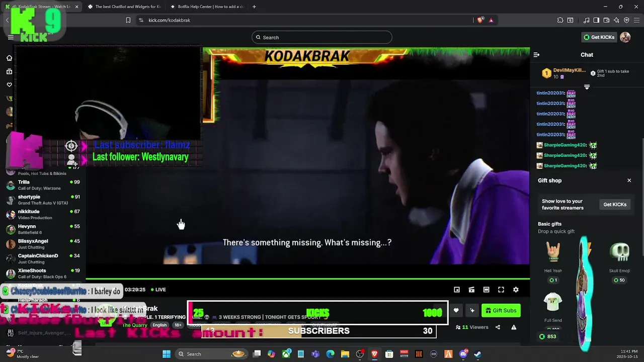Viewport: 644px width, 362px height.
Task: Open Steam from taskbar
Action: point(477,354)
